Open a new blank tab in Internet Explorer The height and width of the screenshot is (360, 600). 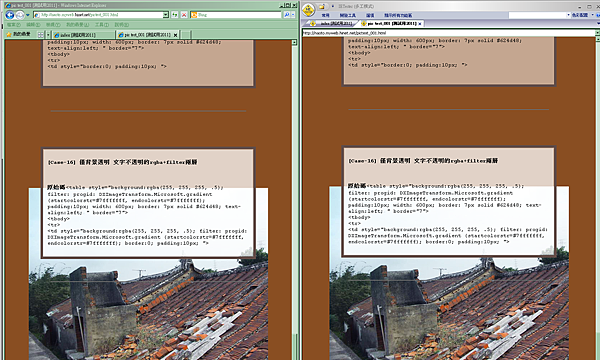(x=186, y=35)
